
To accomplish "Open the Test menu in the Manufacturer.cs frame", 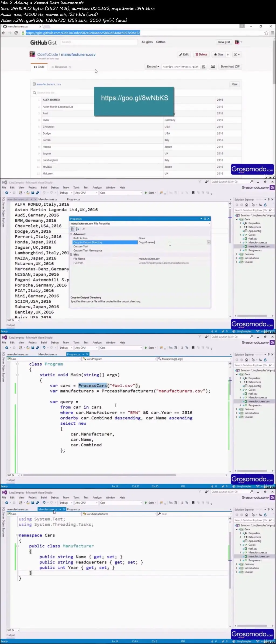I will tap(86, 498).
